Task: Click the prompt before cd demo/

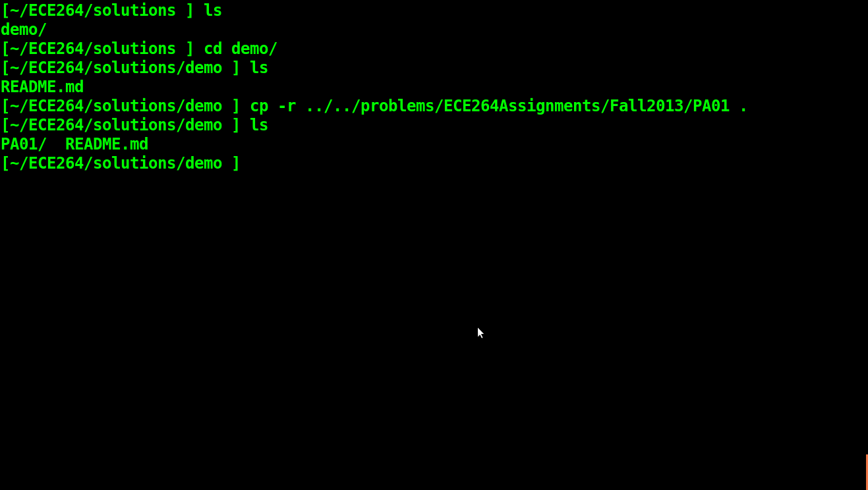Action: coord(98,49)
